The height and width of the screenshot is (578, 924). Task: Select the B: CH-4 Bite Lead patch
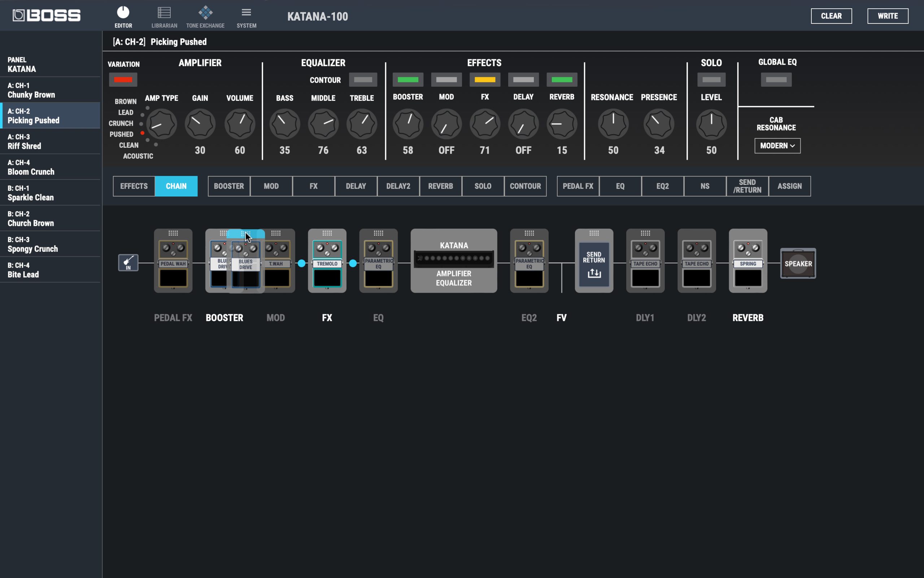(50, 270)
